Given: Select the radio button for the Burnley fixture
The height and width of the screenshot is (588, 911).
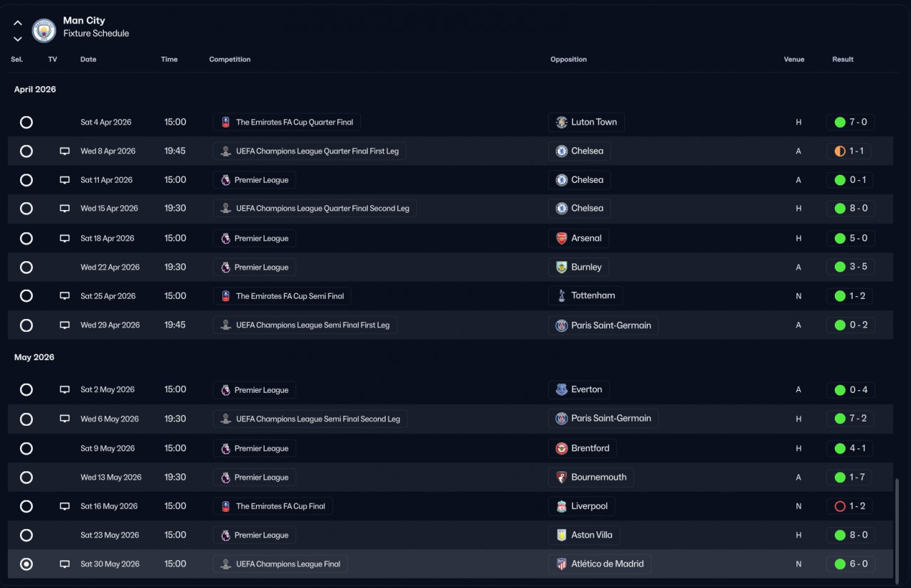Looking at the screenshot, I should pyautogui.click(x=26, y=268).
